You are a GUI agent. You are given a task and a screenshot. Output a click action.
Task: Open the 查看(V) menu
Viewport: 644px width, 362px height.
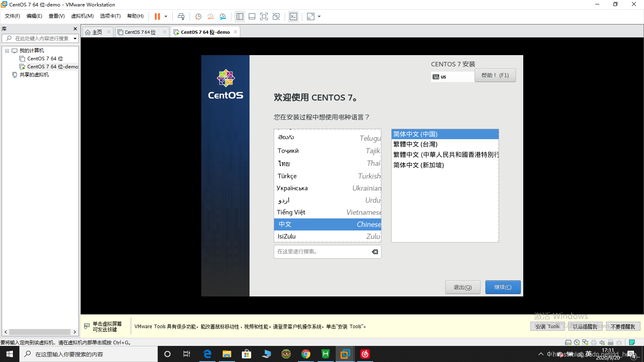coord(56,16)
